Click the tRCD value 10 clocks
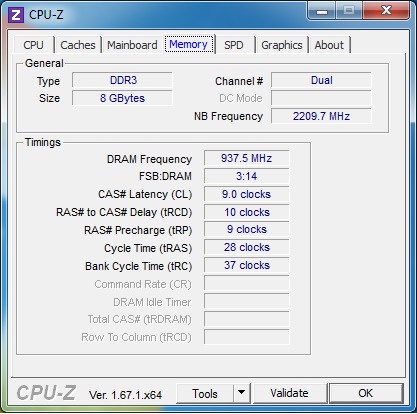Viewport: 417px width, 414px height. [247, 212]
